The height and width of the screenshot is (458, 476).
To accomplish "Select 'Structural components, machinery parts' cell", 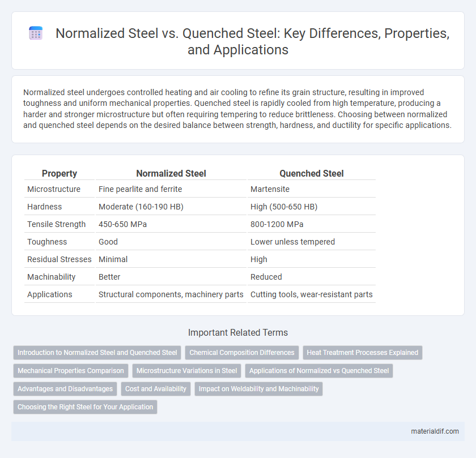I will pos(171,294).
